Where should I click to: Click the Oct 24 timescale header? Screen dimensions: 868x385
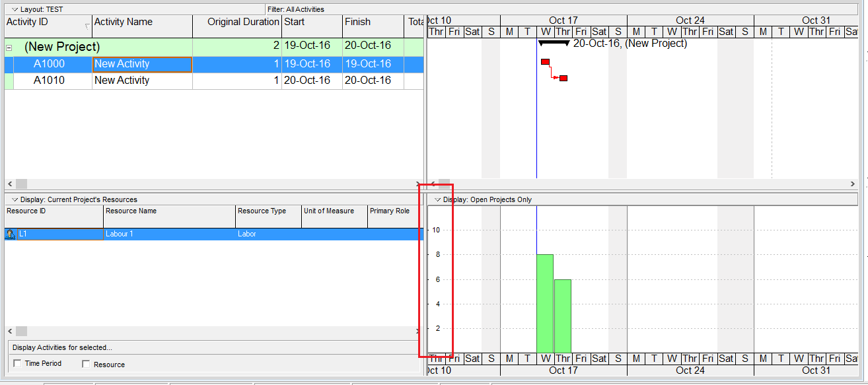[690, 20]
